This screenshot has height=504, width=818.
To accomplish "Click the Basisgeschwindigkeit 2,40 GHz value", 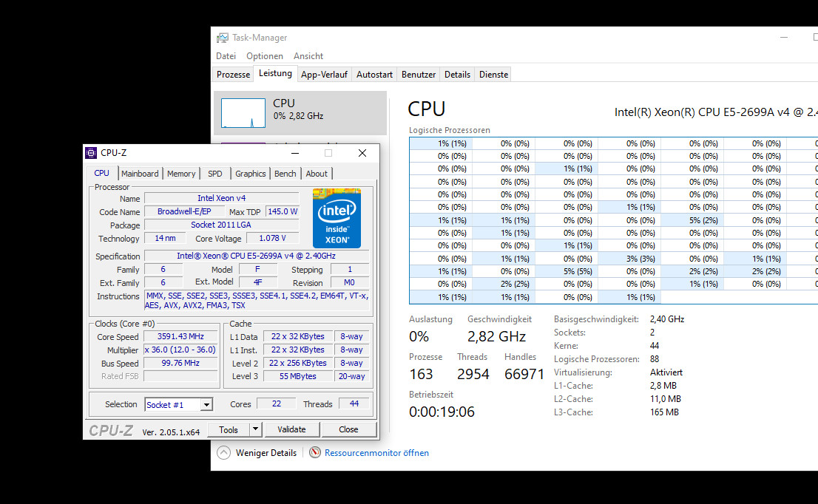I will [666, 319].
